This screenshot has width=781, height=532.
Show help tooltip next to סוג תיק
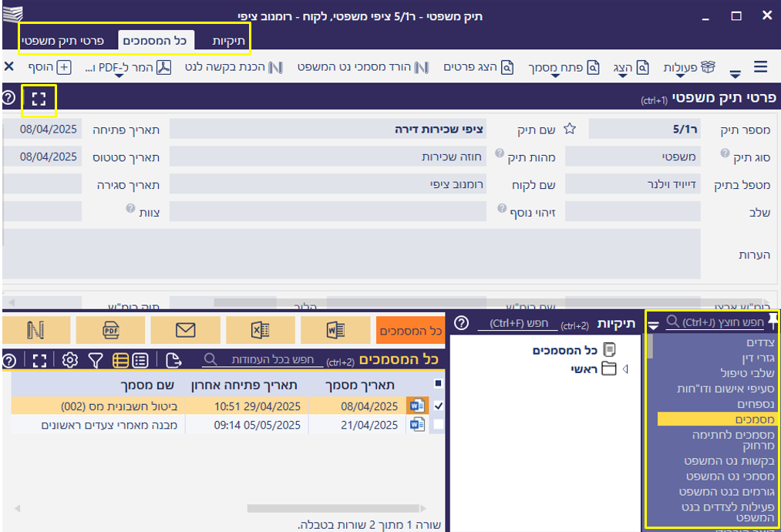point(725,153)
